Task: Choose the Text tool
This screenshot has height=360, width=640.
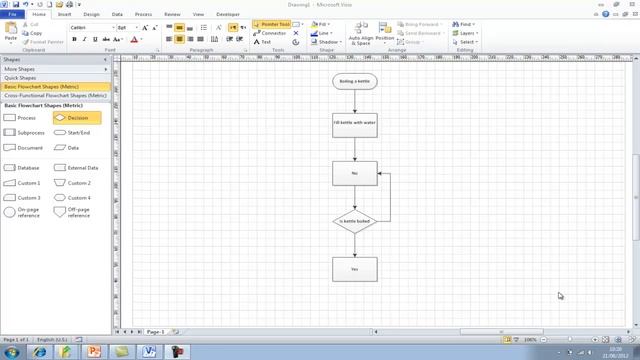Action: coord(262,42)
